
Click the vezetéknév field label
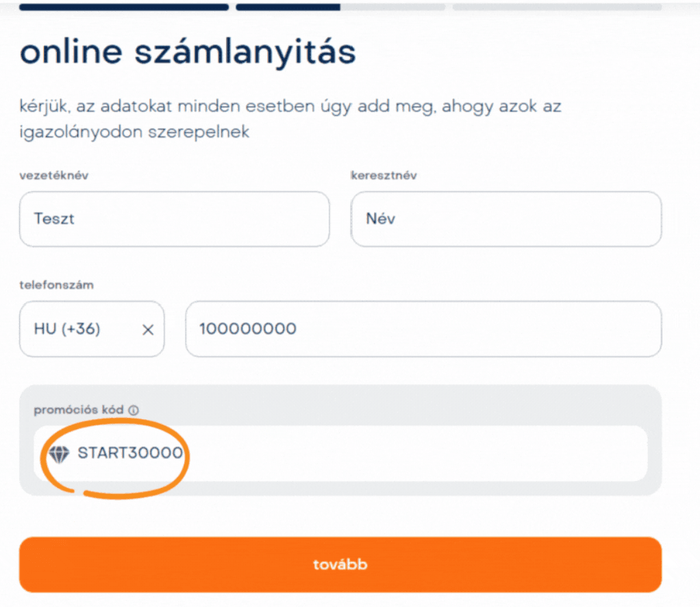point(54,175)
